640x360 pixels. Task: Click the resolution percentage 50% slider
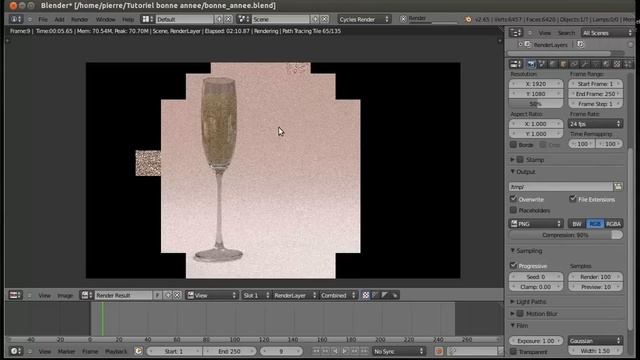536,104
